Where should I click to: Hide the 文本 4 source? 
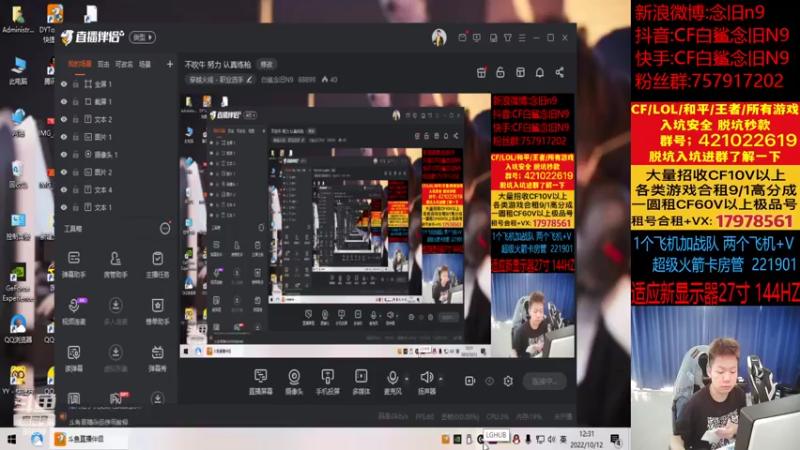64,190
